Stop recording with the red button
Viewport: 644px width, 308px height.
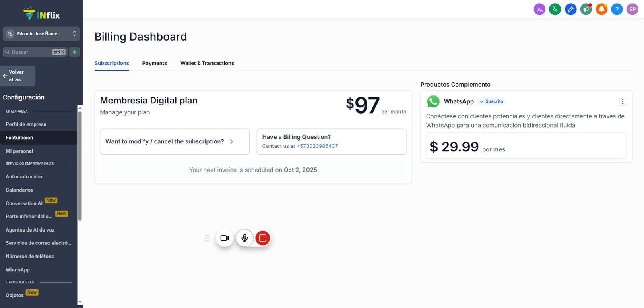tap(263, 238)
